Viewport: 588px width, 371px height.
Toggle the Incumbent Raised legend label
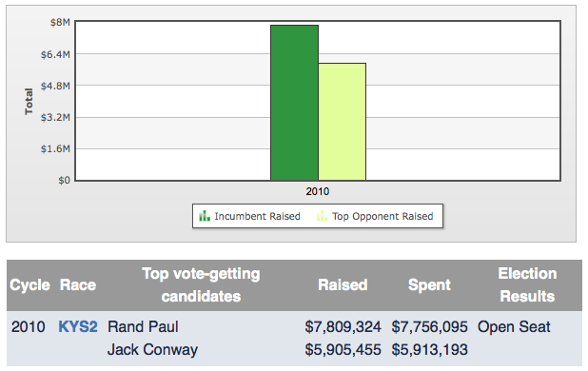click(257, 216)
